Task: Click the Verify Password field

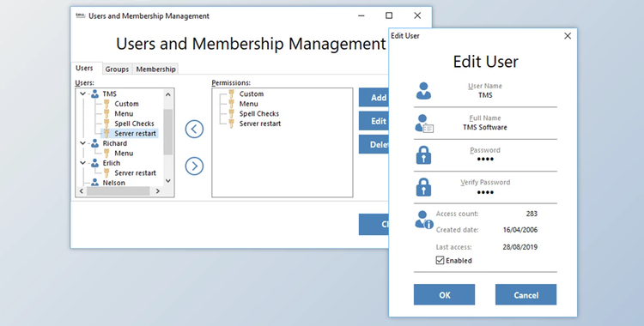Action: (x=485, y=192)
